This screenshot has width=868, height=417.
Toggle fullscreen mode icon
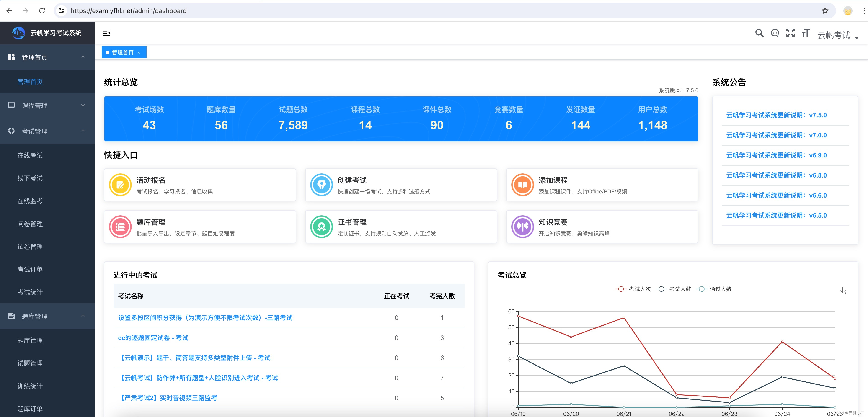[x=790, y=33]
